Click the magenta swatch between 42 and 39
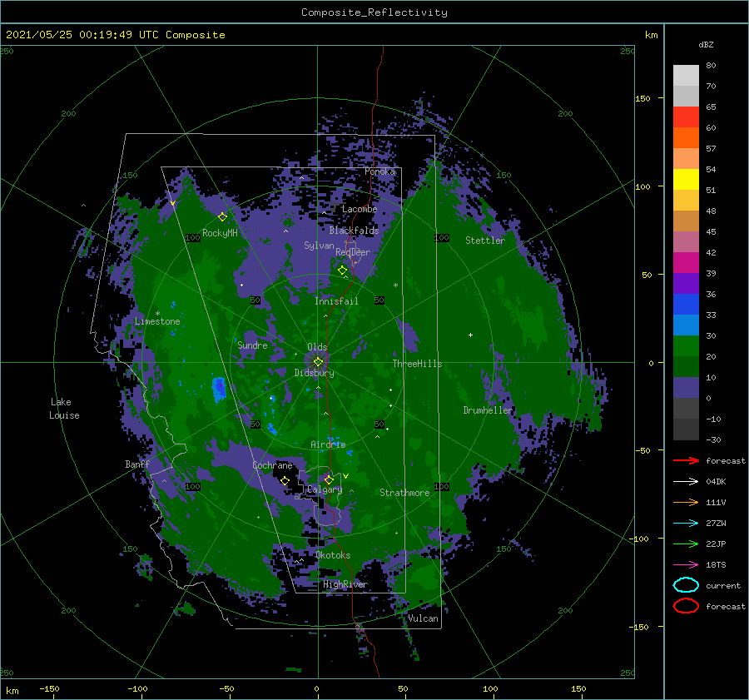The image size is (749, 700). click(x=686, y=263)
